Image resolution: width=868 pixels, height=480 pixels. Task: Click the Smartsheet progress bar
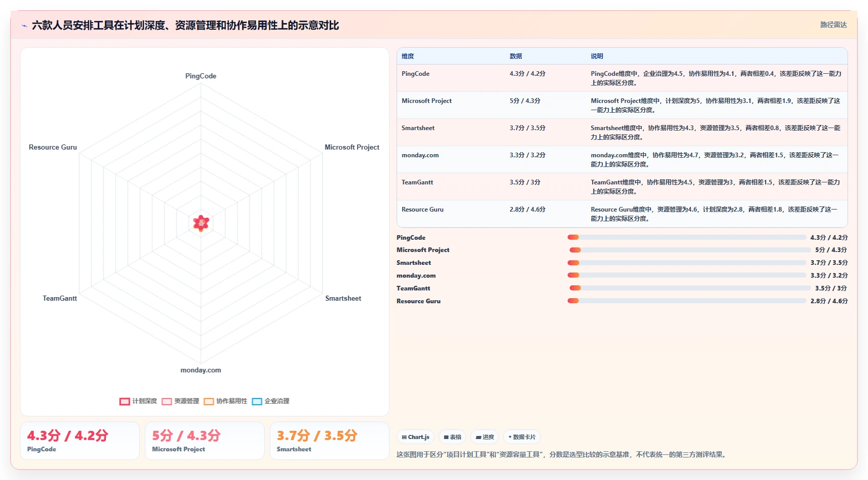pyautogui.click(x=687, y=263)
